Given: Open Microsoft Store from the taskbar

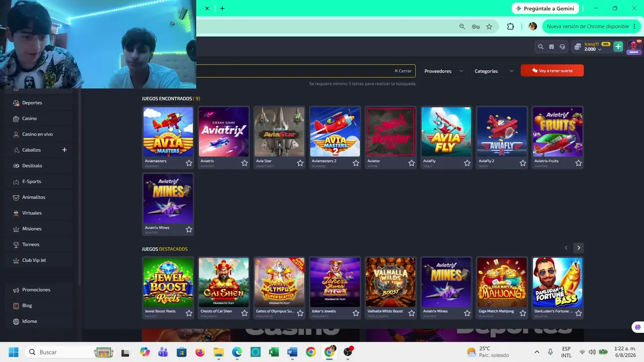Looking at the screenshot, I should (182, 352).
